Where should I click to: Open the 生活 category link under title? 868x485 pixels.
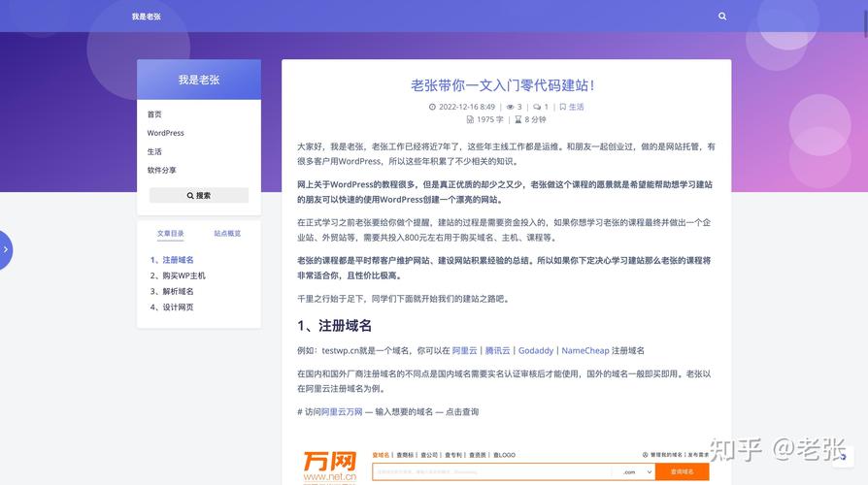pyautogui.click(x=577, y=107)
